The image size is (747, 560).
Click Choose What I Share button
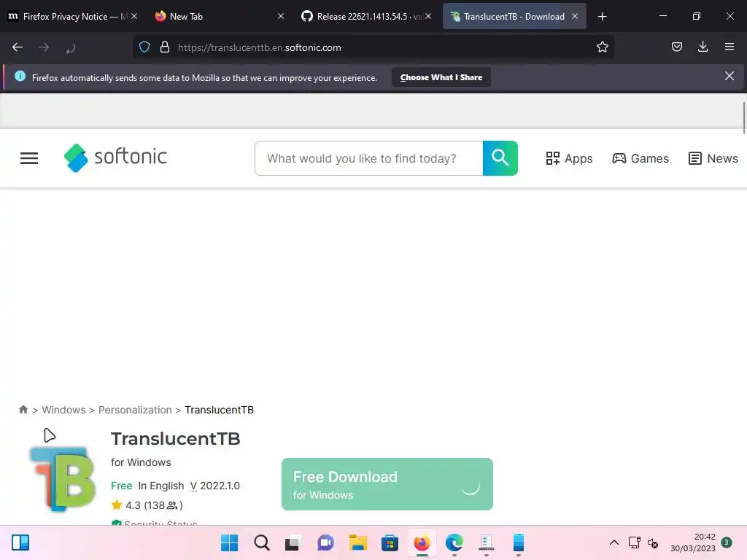tap(441, 77)
